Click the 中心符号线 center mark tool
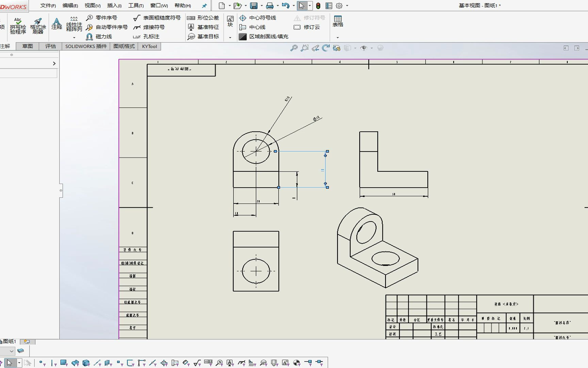This screenshot has width=588, height=368. coord(260,18)
